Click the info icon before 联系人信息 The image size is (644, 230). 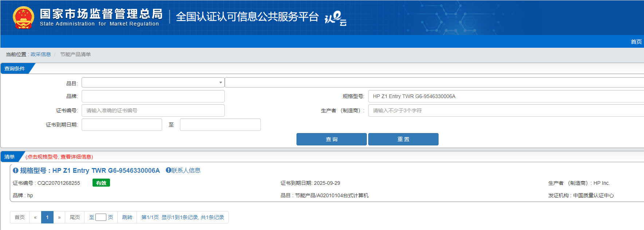click(x=168, y=170)
